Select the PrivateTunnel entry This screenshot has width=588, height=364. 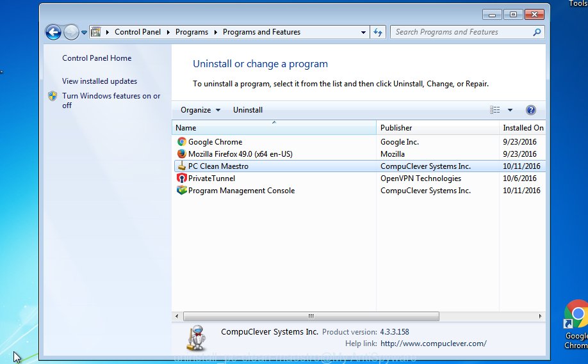(211, 178)
